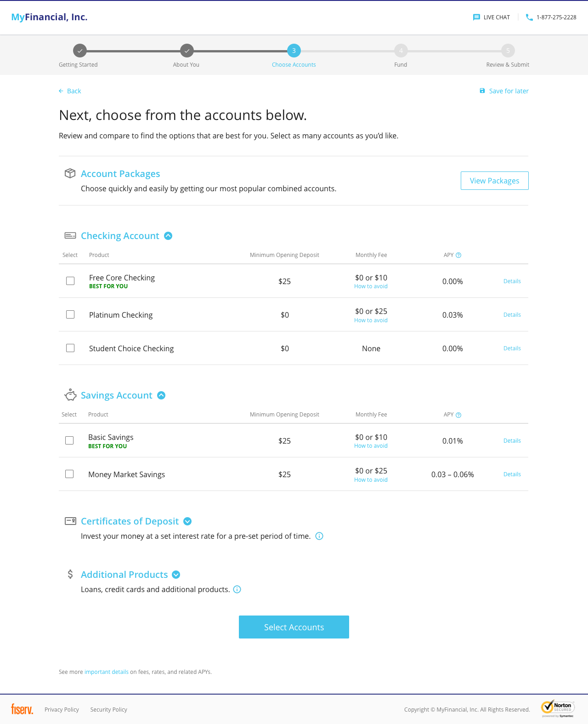This screenshot has height=724, width=588.
Task: Click info icon beside Certificates of Deposit description
Action: coord(319,536)
